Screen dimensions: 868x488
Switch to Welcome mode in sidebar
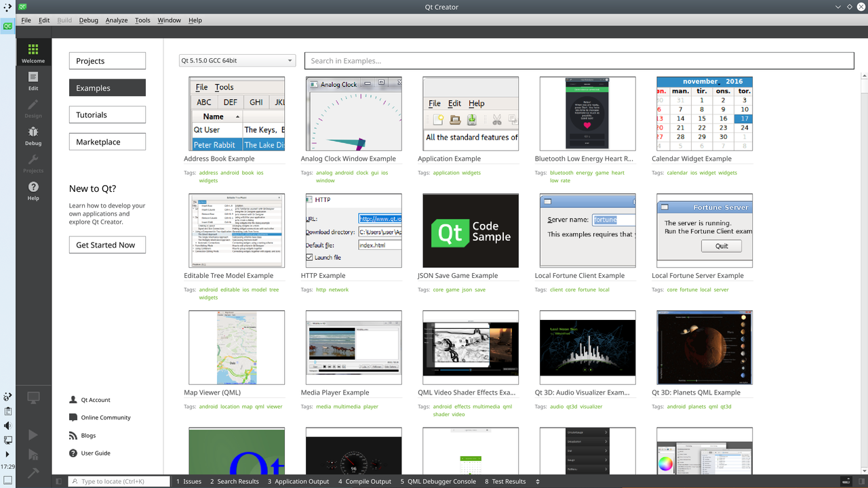(x=33, y=53)
